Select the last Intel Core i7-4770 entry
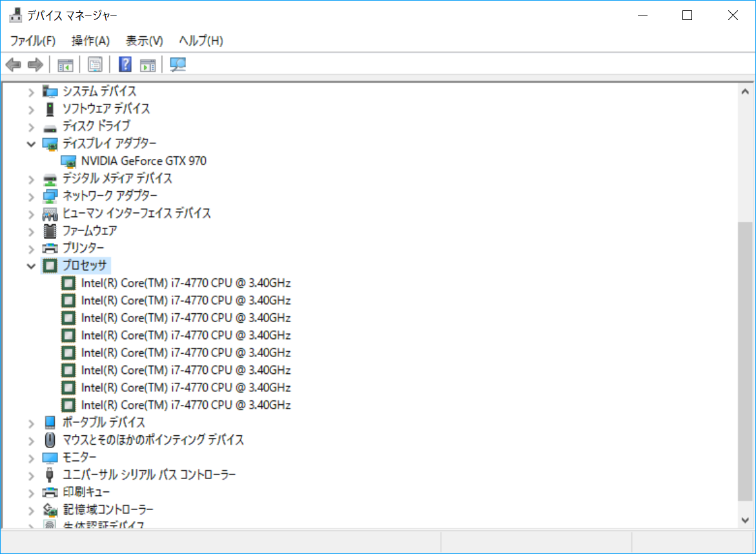 click(x=186, y=405)
